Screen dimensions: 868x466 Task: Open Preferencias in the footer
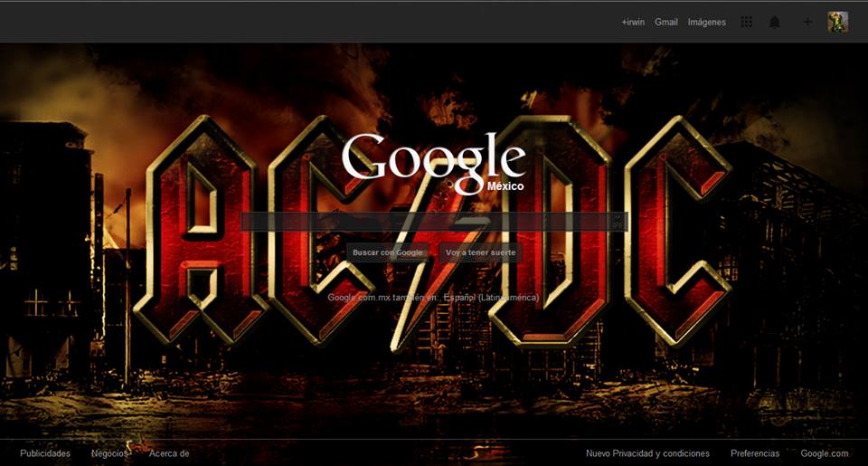[x=755, y=453]
